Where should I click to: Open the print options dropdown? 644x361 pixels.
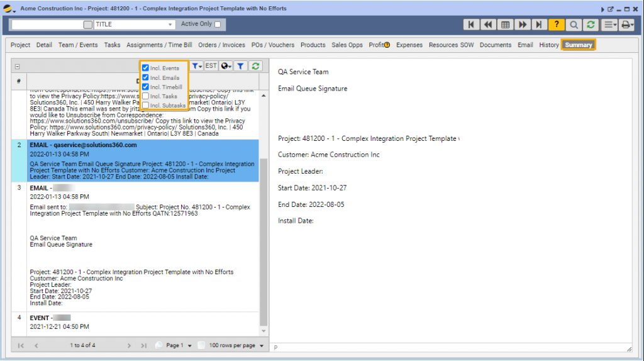626,25
